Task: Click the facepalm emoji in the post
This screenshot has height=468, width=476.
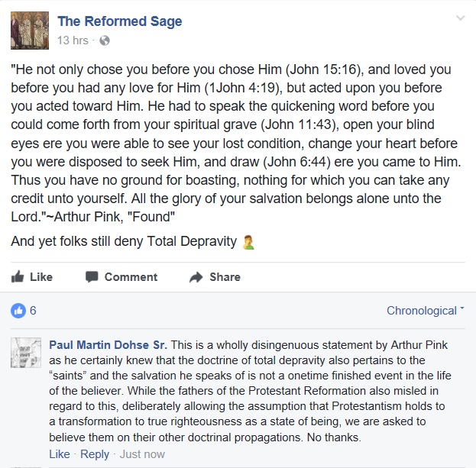Action: [248, 242]
